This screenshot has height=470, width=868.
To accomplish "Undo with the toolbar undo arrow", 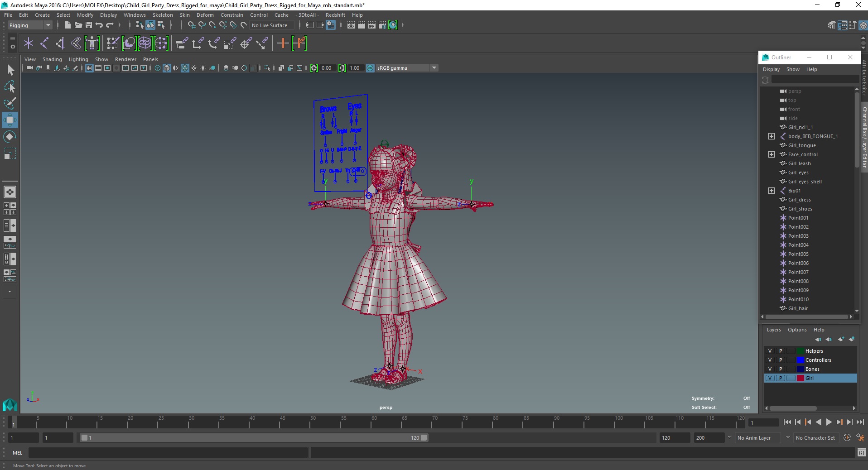I will (99, 25).
